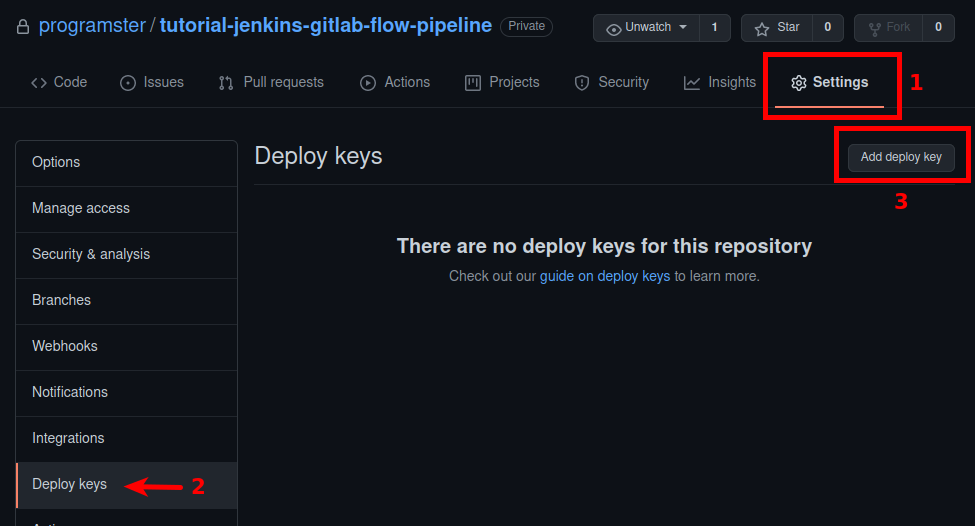Open the tutorial-jenkins-gitlab-flow-pipeline repository link
The height and width of the screenshot is (526, 975).
[326, 25]
